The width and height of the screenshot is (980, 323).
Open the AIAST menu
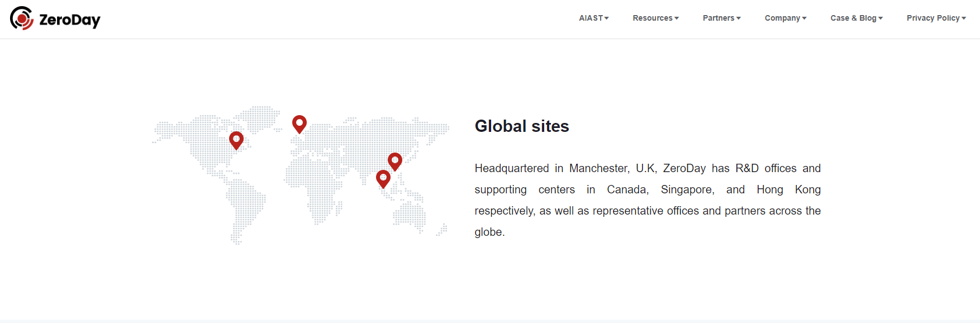pyautogui.click(x=594, y=18)
